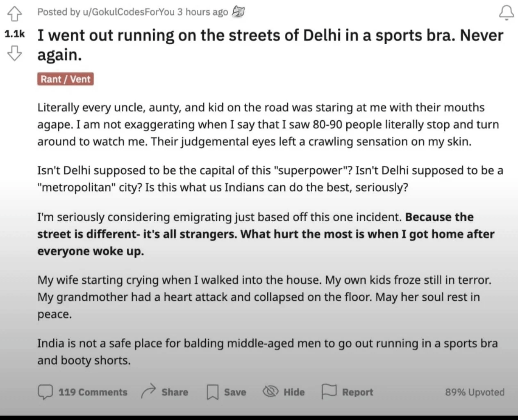Viewport: 518px width, 420px height.
Task: Click the award icon beside the timestamp
Action: 238,12
